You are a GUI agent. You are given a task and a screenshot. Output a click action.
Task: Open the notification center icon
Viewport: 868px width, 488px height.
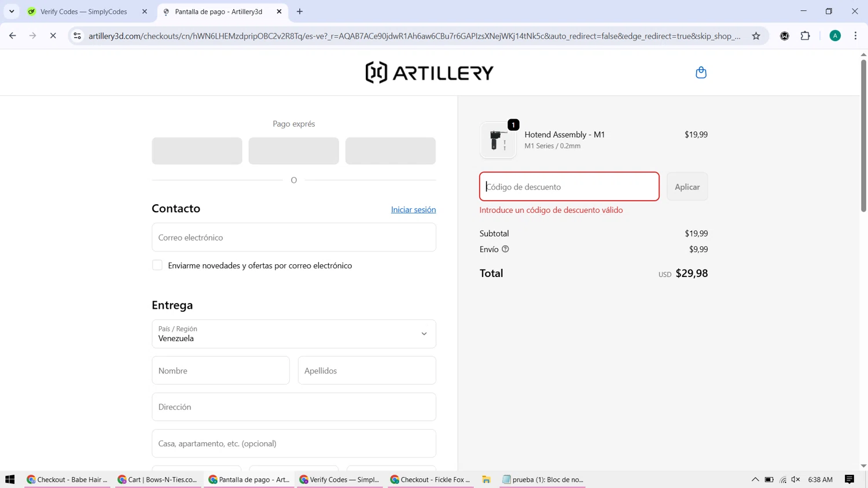click(849, 479)
